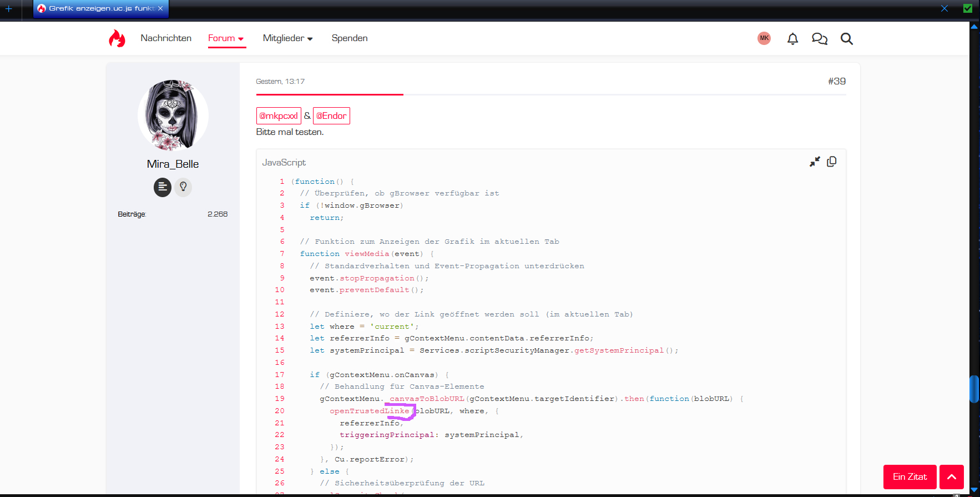Click the green checkmark icon in title bar
Viewport: 980px width, 497px height.
[x=968, y=8]
